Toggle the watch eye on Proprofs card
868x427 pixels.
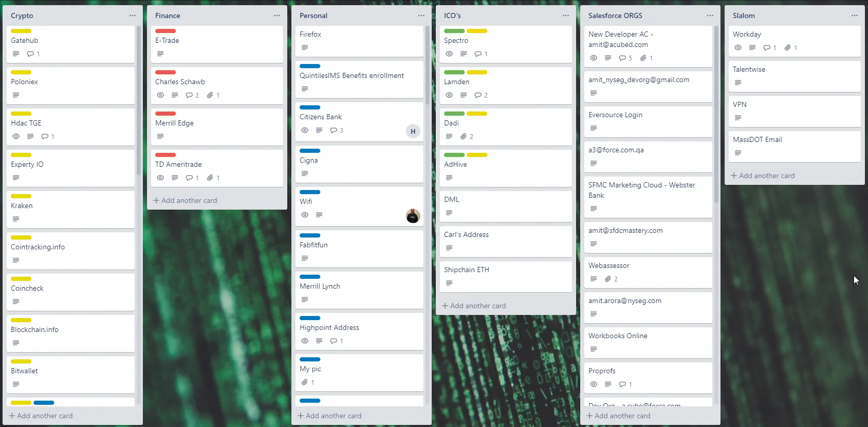coord(594,384)
